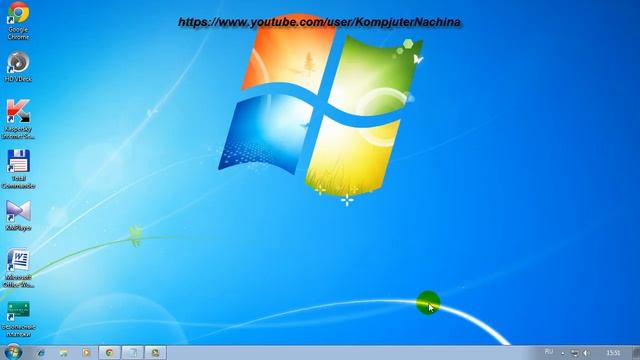Open Internet Explorer from the taskbar
The width and height of the screenshot is (640, 360).
pyautogui.click(x=41, y=353)
